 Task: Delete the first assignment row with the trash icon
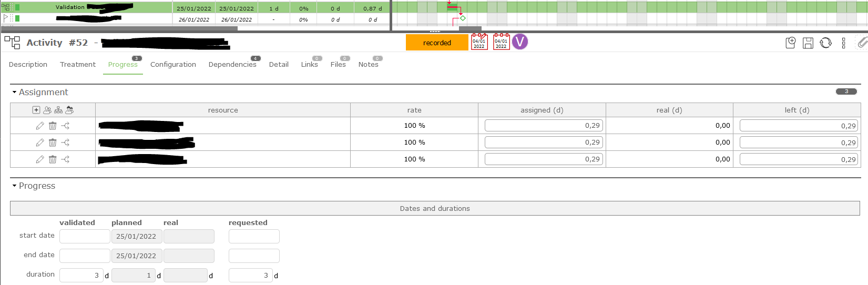click(x=53, y=126)
